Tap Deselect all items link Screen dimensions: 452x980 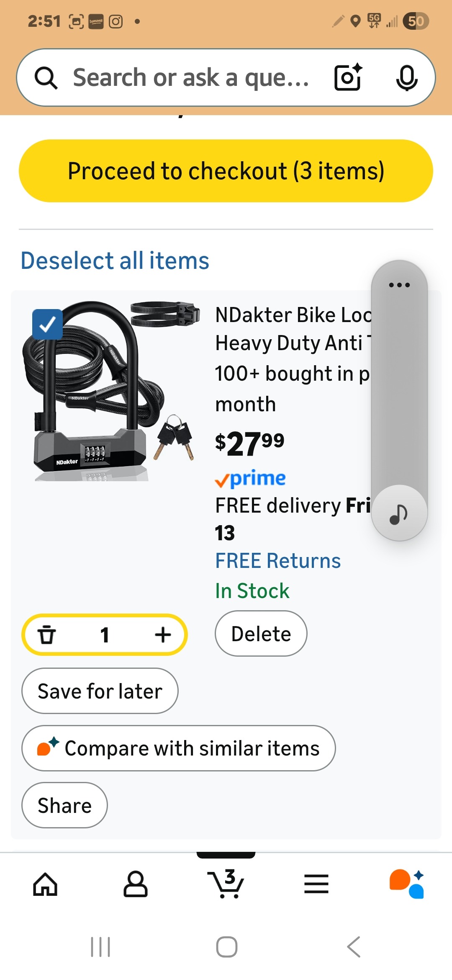[x=115, y=260]
